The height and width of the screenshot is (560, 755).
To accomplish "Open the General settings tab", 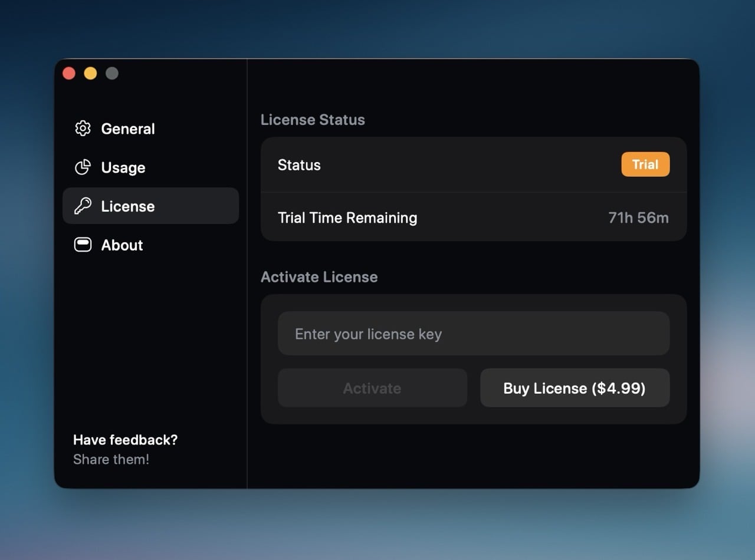I will (128, 129).
